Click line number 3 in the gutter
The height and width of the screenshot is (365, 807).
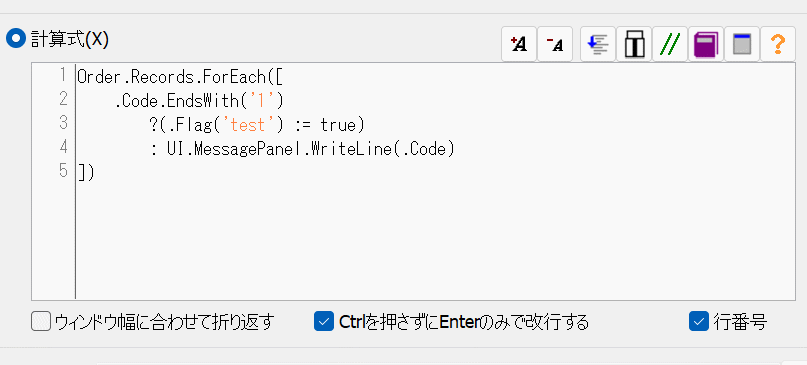(63, 124)
